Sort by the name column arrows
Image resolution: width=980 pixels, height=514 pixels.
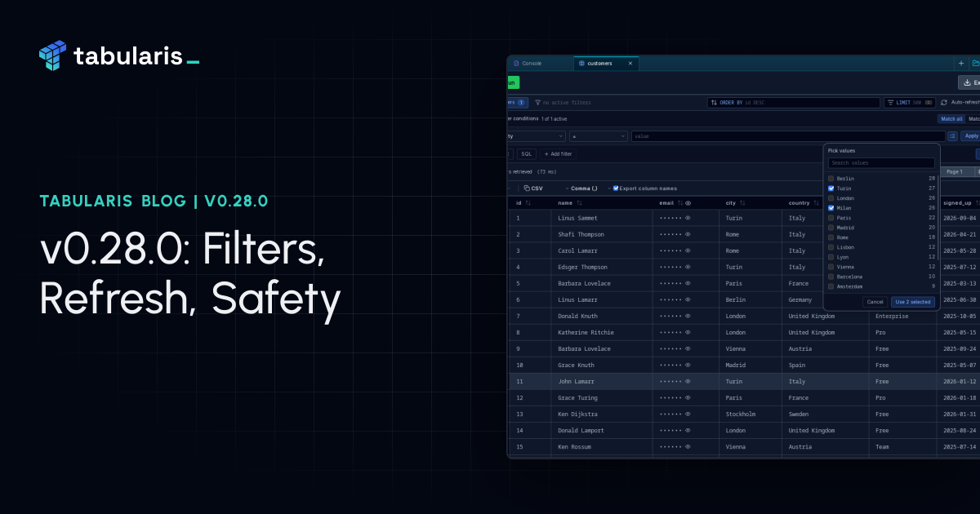click(579, 203)
